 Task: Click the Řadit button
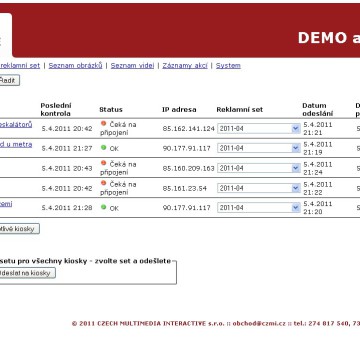[9, 80]
